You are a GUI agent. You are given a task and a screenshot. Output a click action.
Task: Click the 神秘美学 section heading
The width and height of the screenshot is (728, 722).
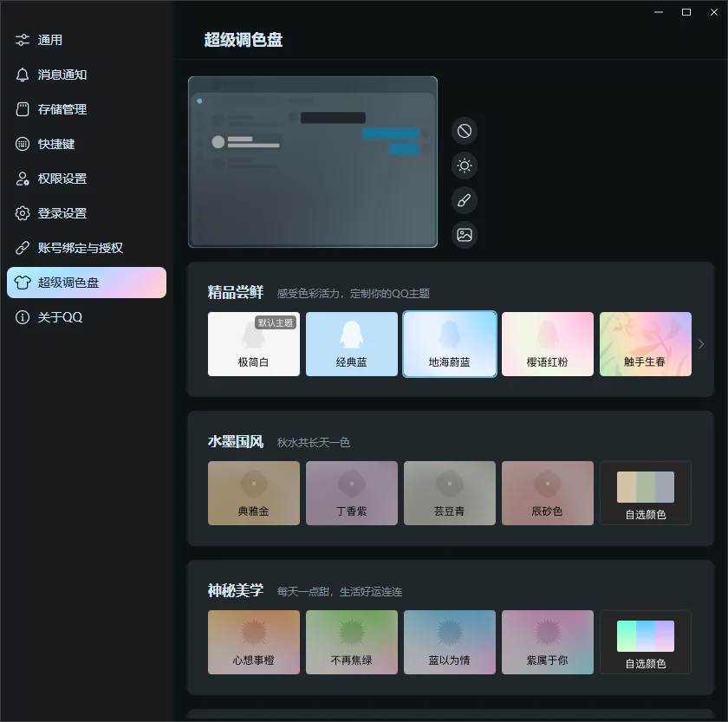236,590
